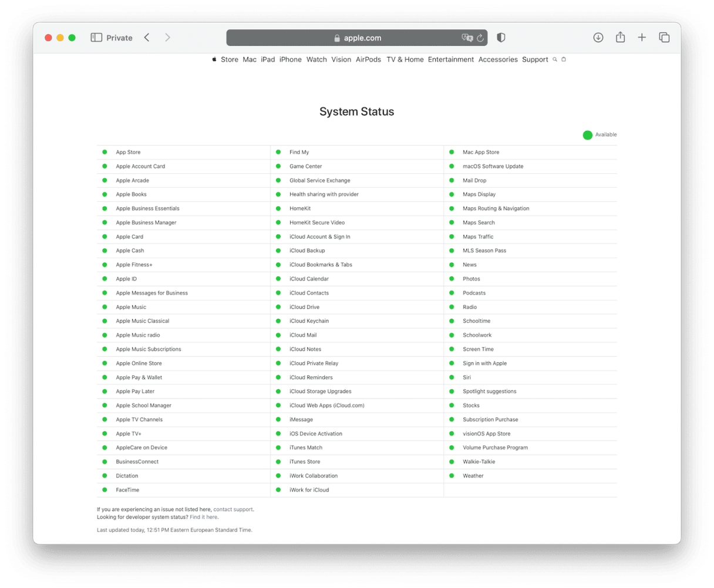
Task: Show the tab overview
Action: [x=664, y=38]
